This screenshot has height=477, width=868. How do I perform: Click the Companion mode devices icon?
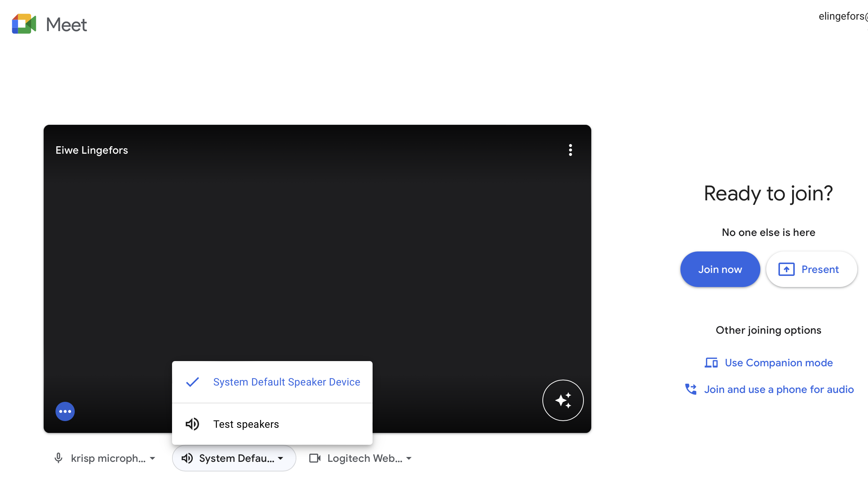click(x=711, y=363)
